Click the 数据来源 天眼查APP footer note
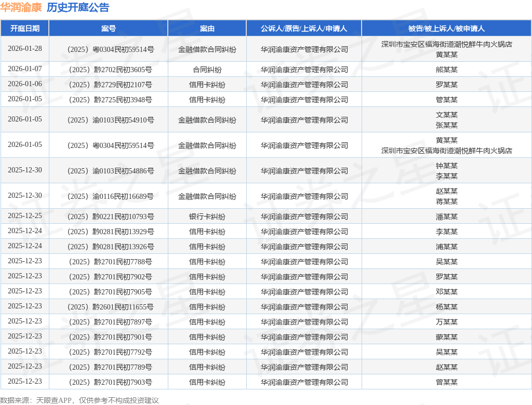The width and height of the screenshot is (532, 405). [79, 400]
